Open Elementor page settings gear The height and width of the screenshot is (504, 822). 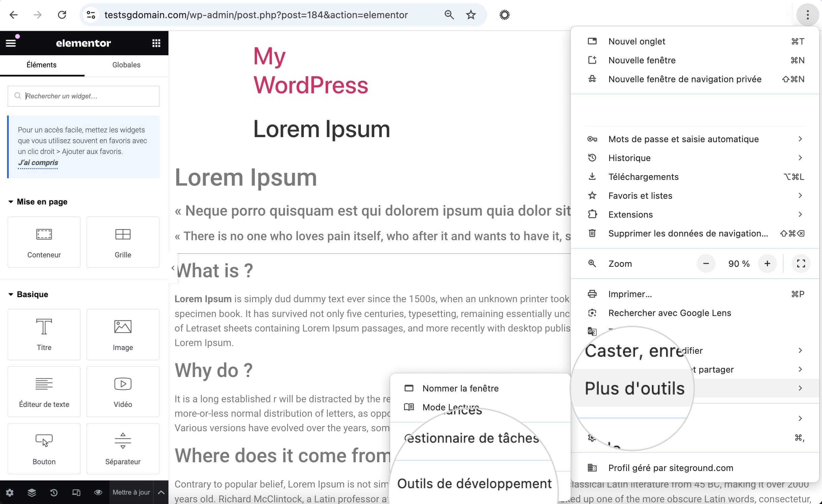(x=10, y=493)
